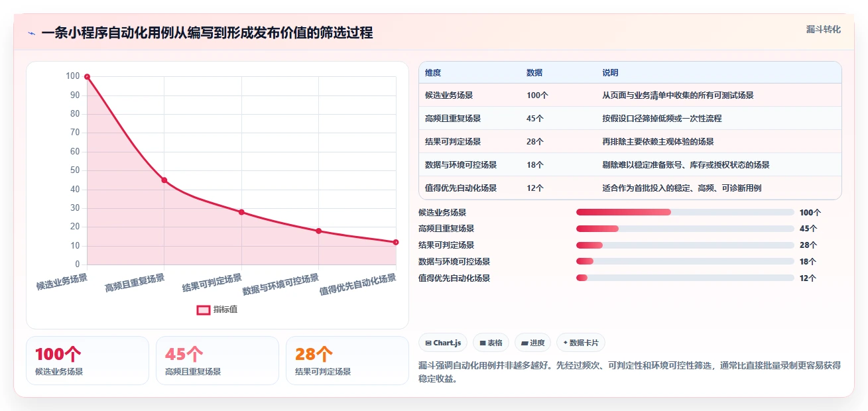Open the 28个 结果可判定场景 stat card
Image resolution: width=868 pixels, height=411 pixels.
point(347,361)
